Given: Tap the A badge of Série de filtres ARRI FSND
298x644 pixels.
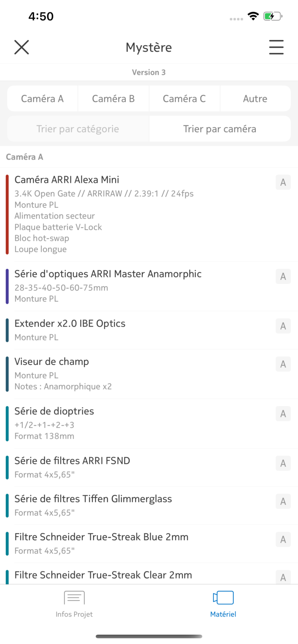Looking at the screenshot, I should click(283, 463).
